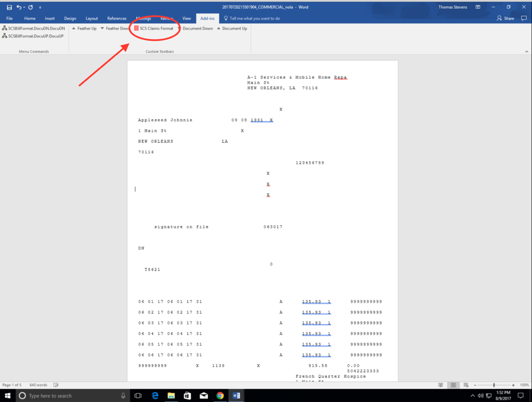Launch Google Chrome from the taskbar
Screen dimensions: 532x402
coord(220,395)
